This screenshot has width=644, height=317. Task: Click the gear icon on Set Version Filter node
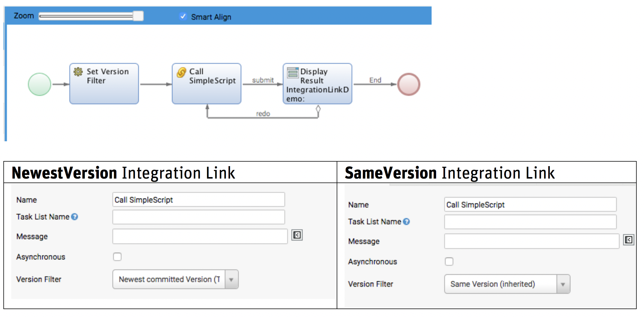coord(77,72)
